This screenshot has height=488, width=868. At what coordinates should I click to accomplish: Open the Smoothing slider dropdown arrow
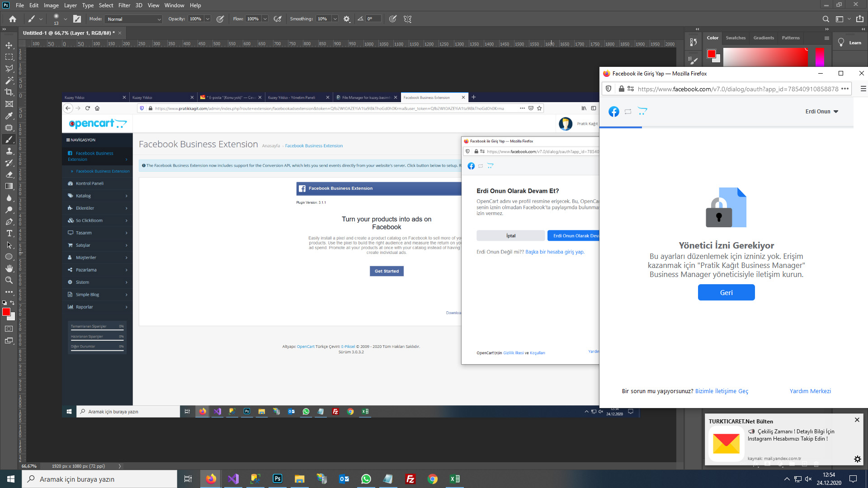click(x=335, y=19)
